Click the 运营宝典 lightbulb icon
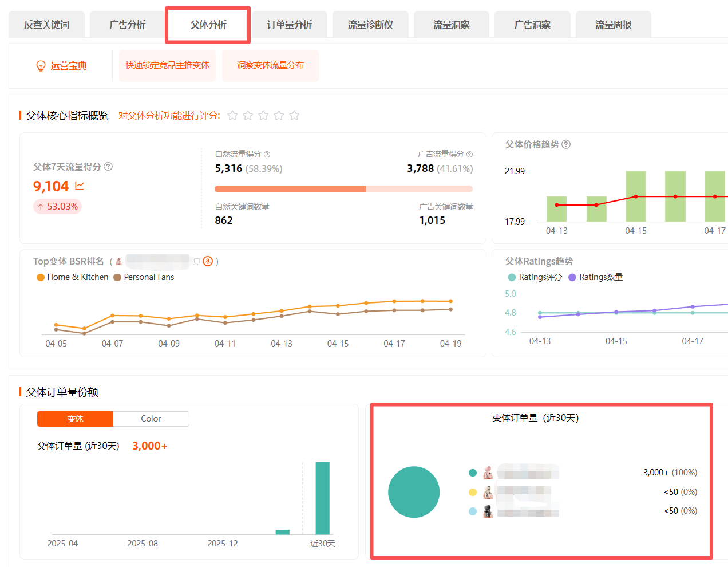The image size is (728, 567). click(41, 66)
